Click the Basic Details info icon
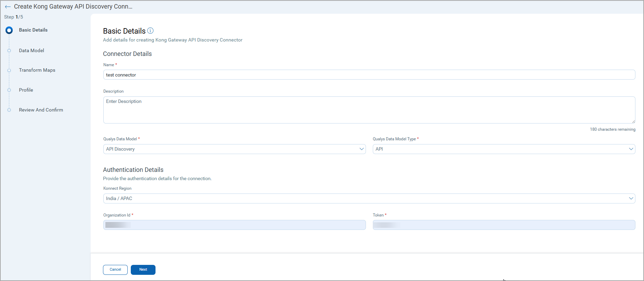The width and height of the screenshot is (644, 281). [x=150, y=31]
